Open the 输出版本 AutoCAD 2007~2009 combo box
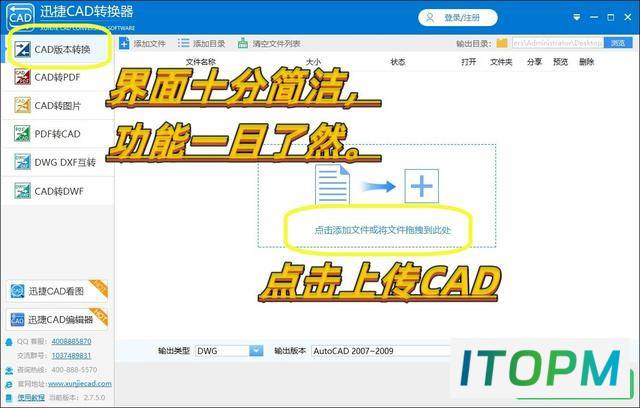The width and height of the screenshot is (640, 408). [382, 351]
